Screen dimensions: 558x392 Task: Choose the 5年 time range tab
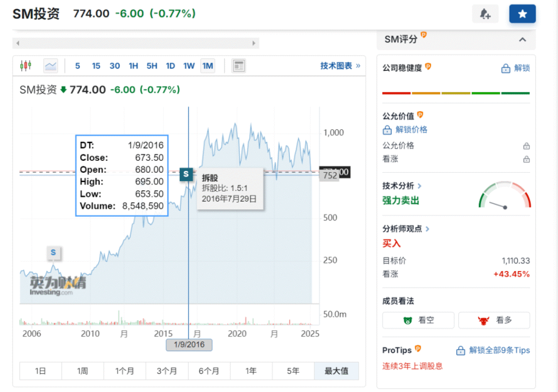tap(293, 371)
